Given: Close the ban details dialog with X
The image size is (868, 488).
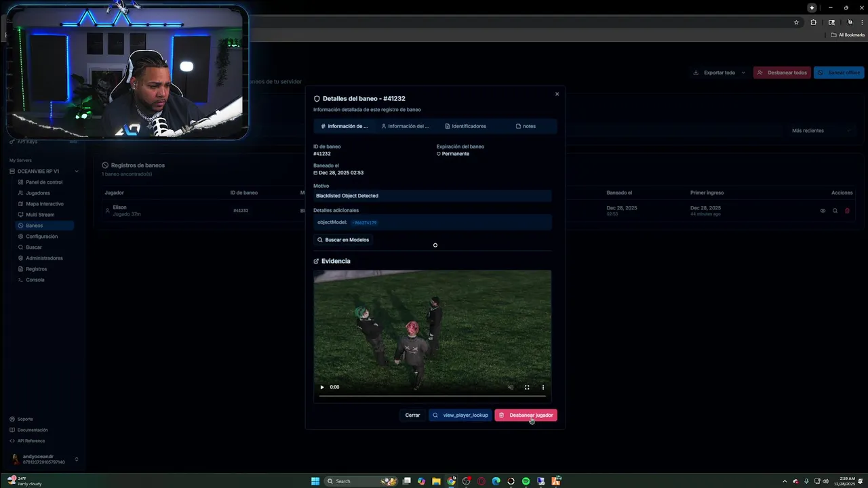Looking at the screenshot, I should pos(557,94).
